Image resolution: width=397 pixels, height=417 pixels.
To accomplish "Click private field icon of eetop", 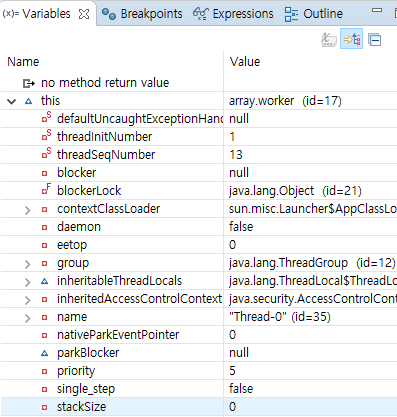I will coord(44,245).
